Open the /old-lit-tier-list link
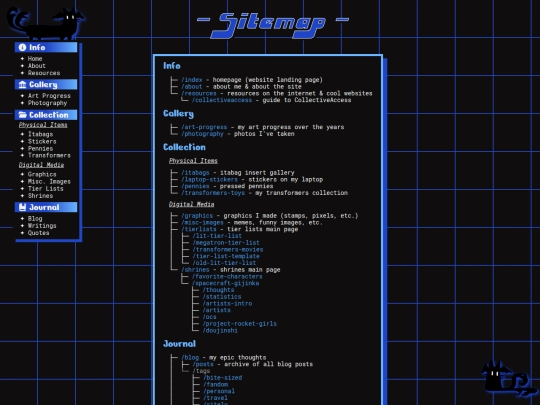 click(x=224, y=263)
